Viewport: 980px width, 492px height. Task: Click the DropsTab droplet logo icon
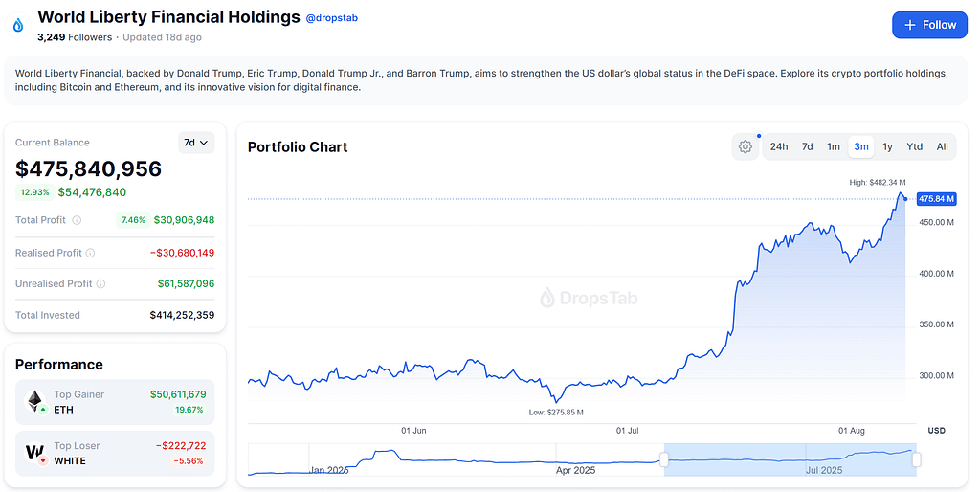(18, 26)
